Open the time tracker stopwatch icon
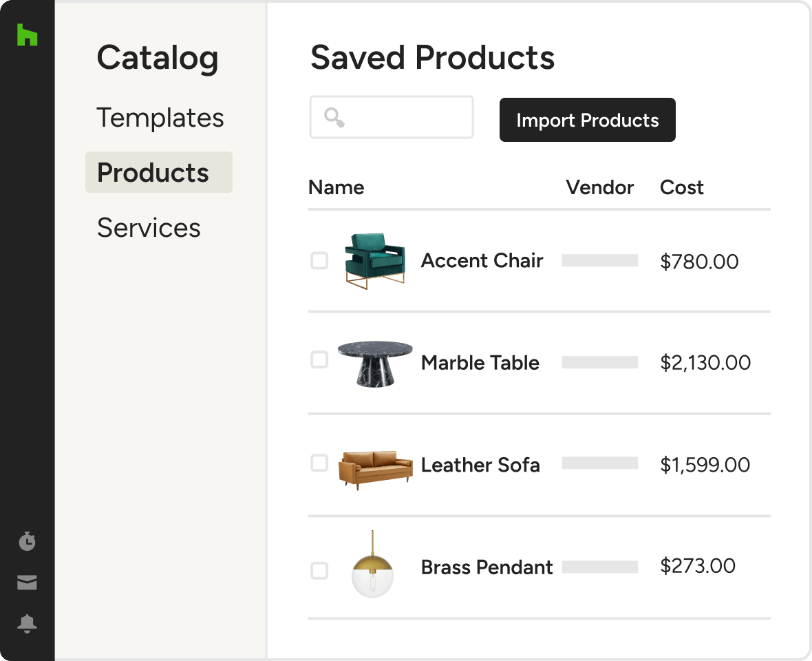This screenshot has height=661, width=812. (x=27, y=542)
